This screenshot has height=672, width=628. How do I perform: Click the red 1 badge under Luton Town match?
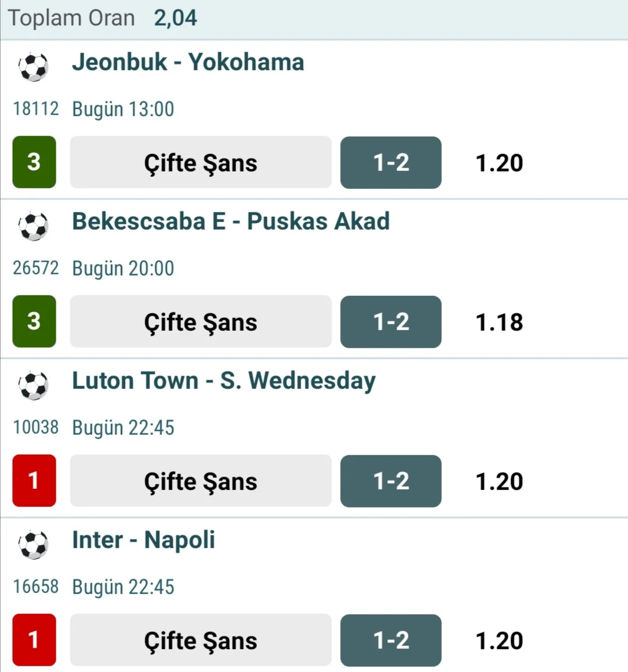[34, 481]
